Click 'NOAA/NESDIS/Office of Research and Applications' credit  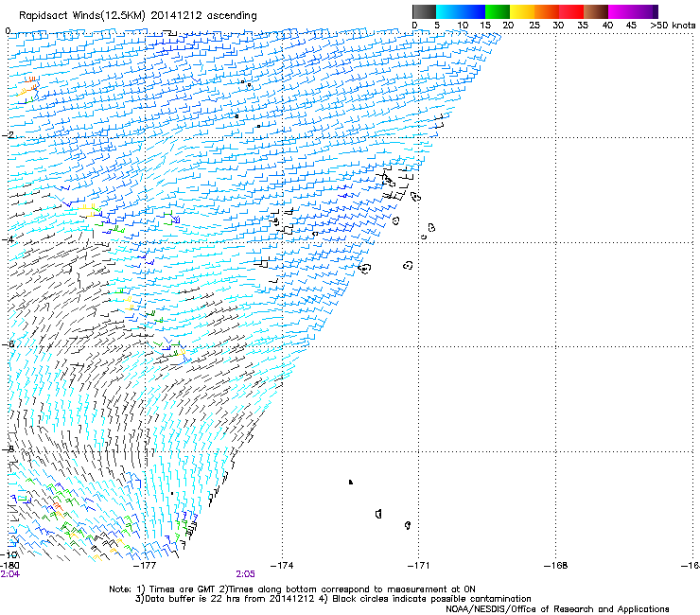(x=557, y=608)
